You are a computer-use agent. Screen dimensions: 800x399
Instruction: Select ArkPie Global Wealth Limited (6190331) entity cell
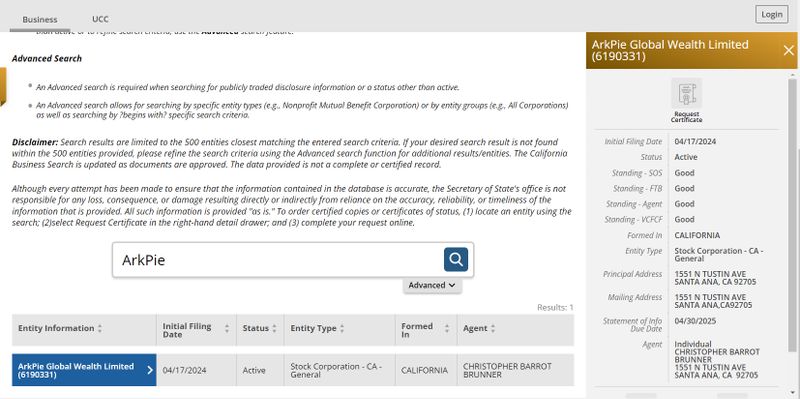click(x=84, y=370)
